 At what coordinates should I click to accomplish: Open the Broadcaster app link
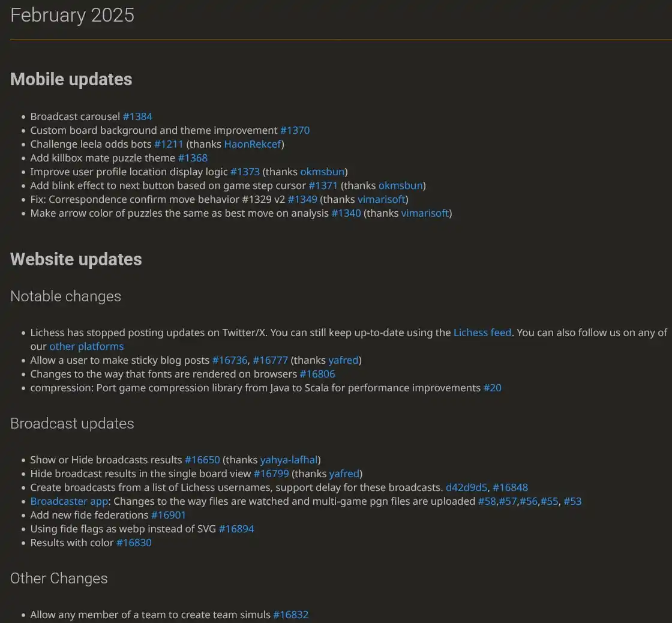tap(69, 501)
